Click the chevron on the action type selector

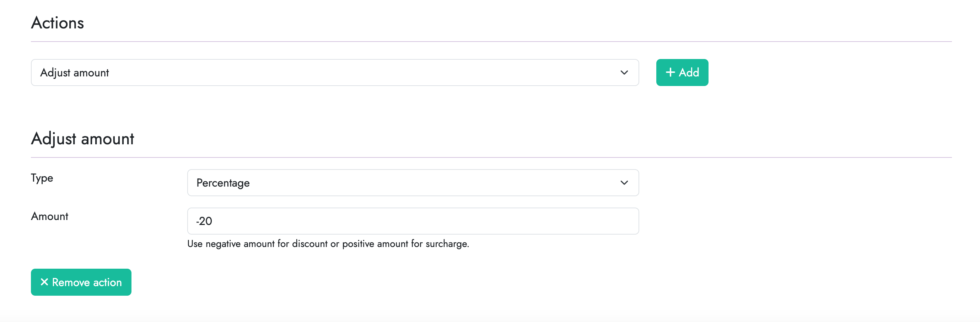pyautogui.click(x=624, y=72)
